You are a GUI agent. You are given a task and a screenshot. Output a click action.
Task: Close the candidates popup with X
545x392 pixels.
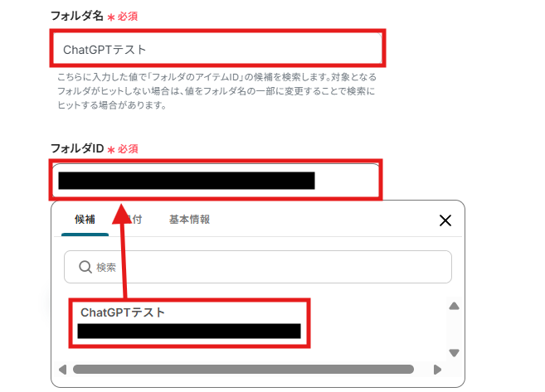445,220
